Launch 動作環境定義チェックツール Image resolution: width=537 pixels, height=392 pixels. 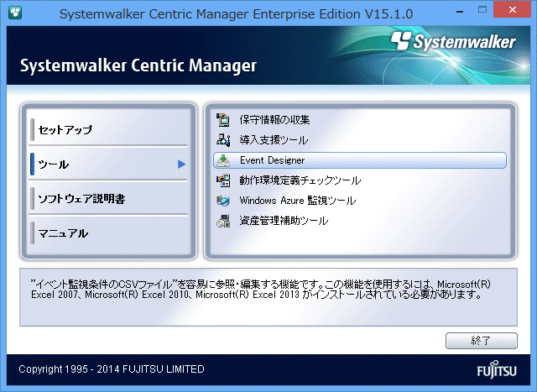[360, 180]
